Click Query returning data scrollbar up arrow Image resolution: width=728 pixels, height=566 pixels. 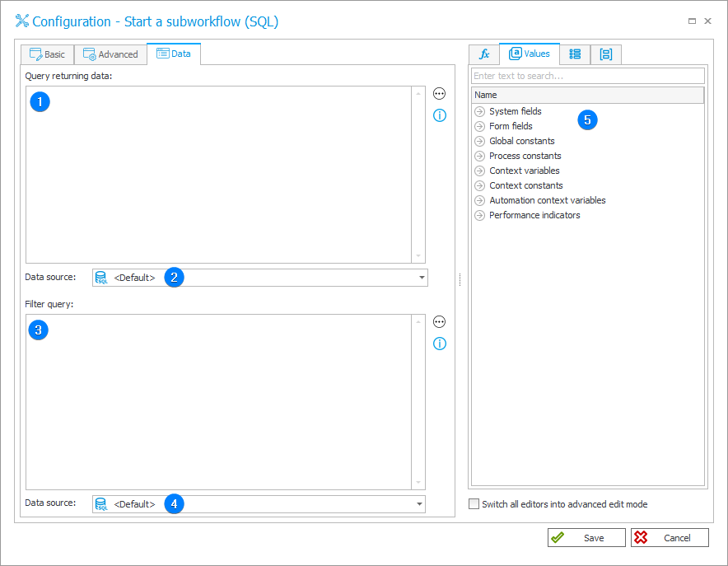click(x=418, y=94)
